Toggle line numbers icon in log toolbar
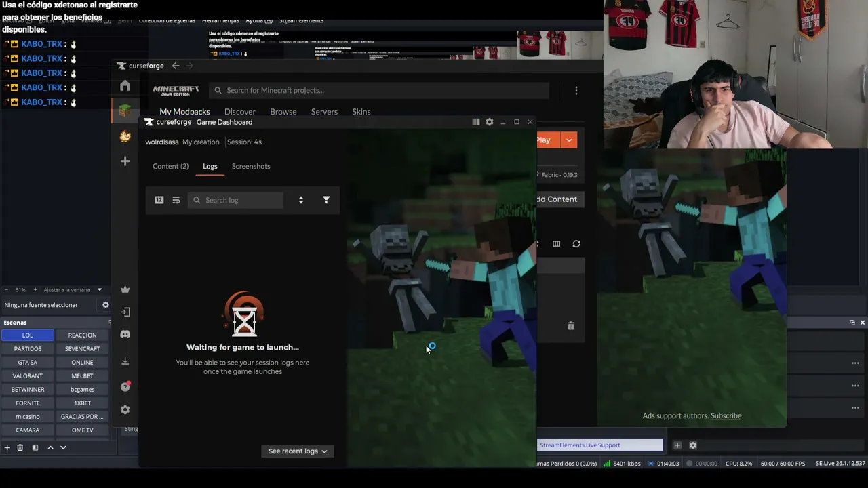 [x=159, y=200]
